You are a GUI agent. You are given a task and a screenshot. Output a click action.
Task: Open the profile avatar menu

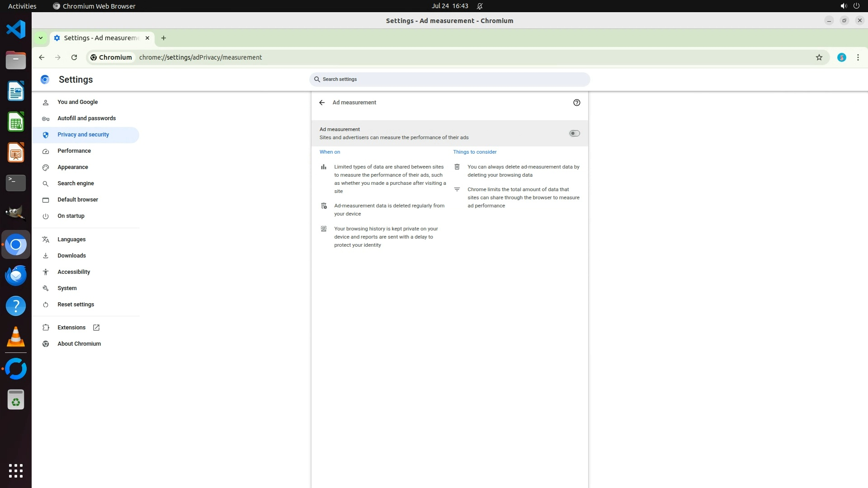point(841,57)
